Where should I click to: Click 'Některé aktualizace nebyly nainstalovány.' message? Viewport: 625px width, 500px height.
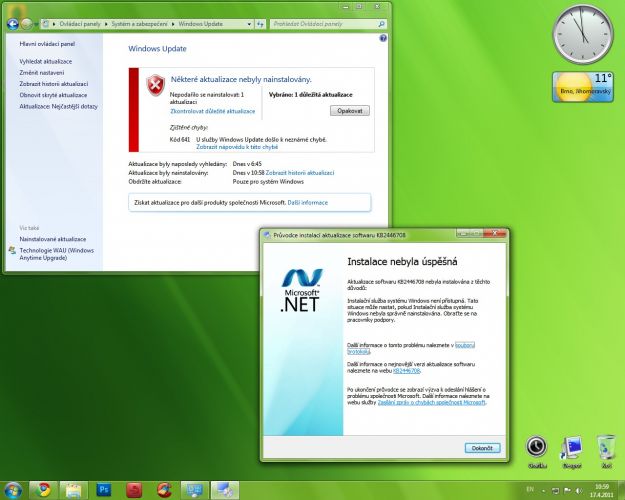[241, 79]
